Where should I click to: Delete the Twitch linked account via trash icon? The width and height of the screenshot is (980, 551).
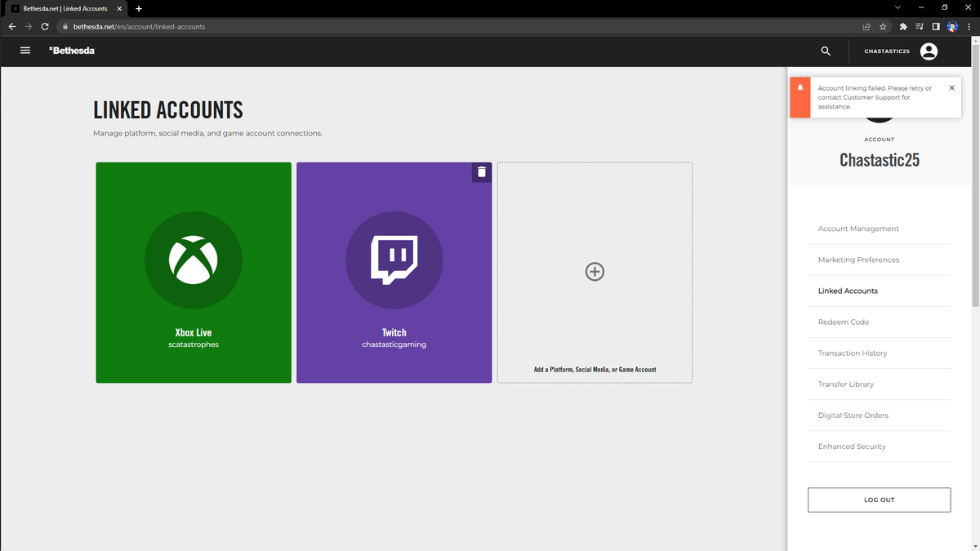point(482,171)
